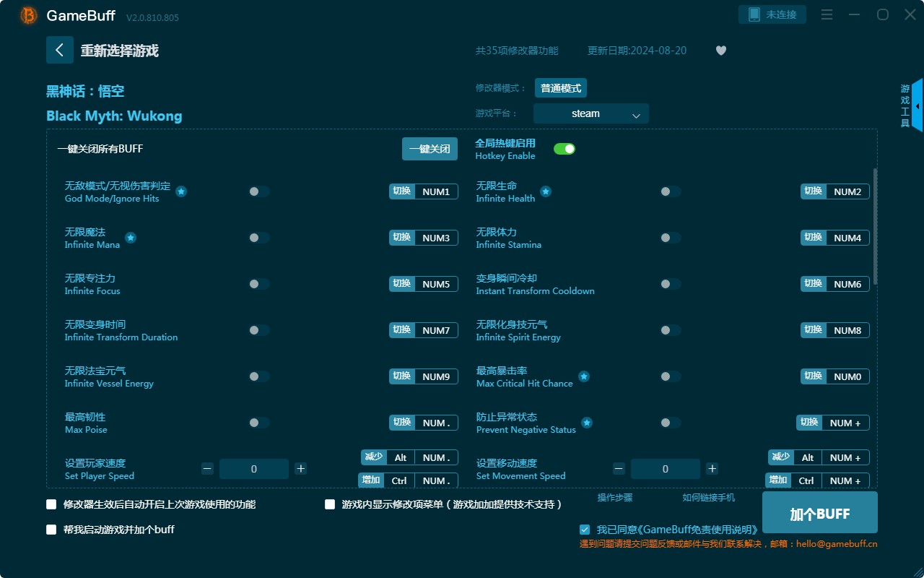Click the normal mode (普通模式) button

(x=561, y=88)
